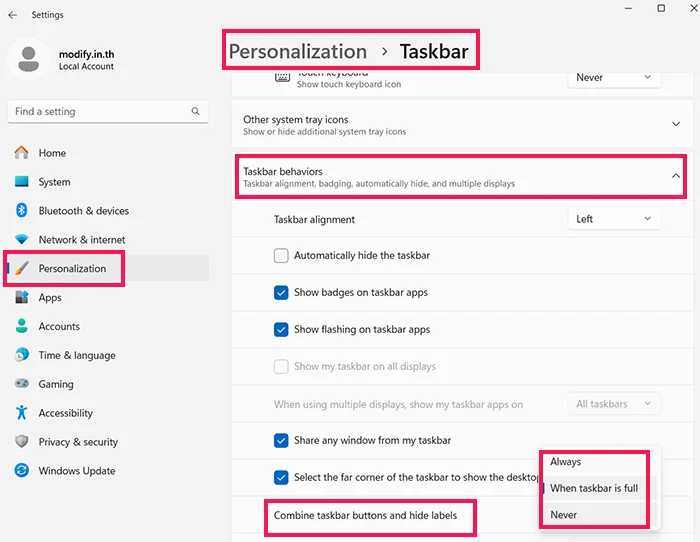Viewport: 700px width, 542px height.
Task: Click the touch keyboard icon
Action: pyautogui.click(x=282, y=77)
